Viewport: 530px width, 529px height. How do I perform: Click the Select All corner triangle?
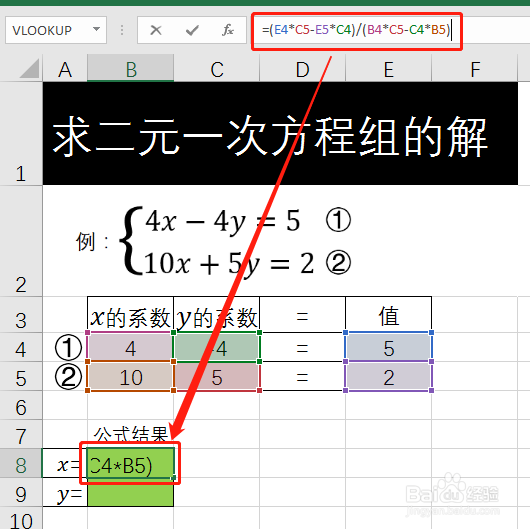[29, 68]
